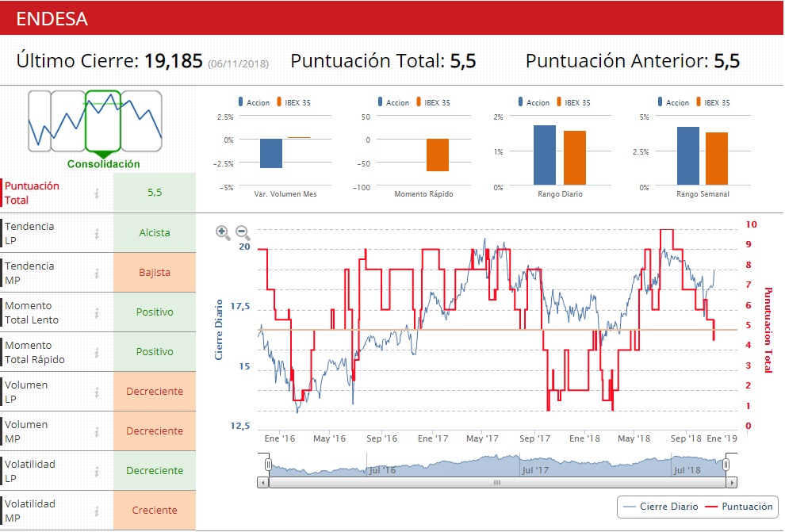The width and height of the screenshot is (785, 532).
Task: Toggle IBEX 35 series in Rango Semanal legend
Action: (x=714, y=102)
